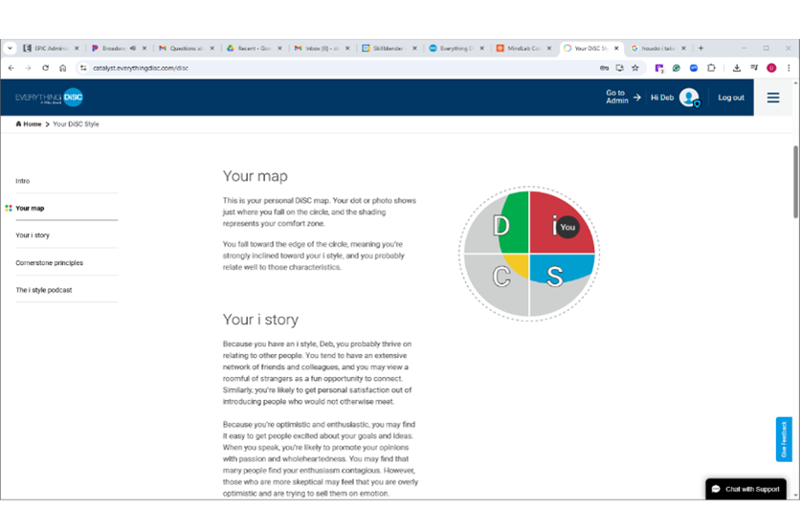Open the browser downloads icon
This screenshot has width=800, height=532.
tap(737, 68)
